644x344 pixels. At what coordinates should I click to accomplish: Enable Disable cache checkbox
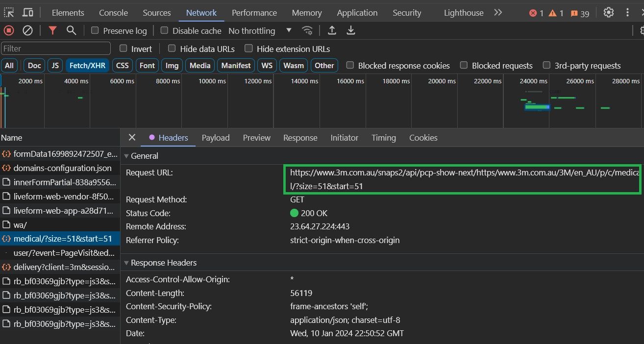(164, 30)
